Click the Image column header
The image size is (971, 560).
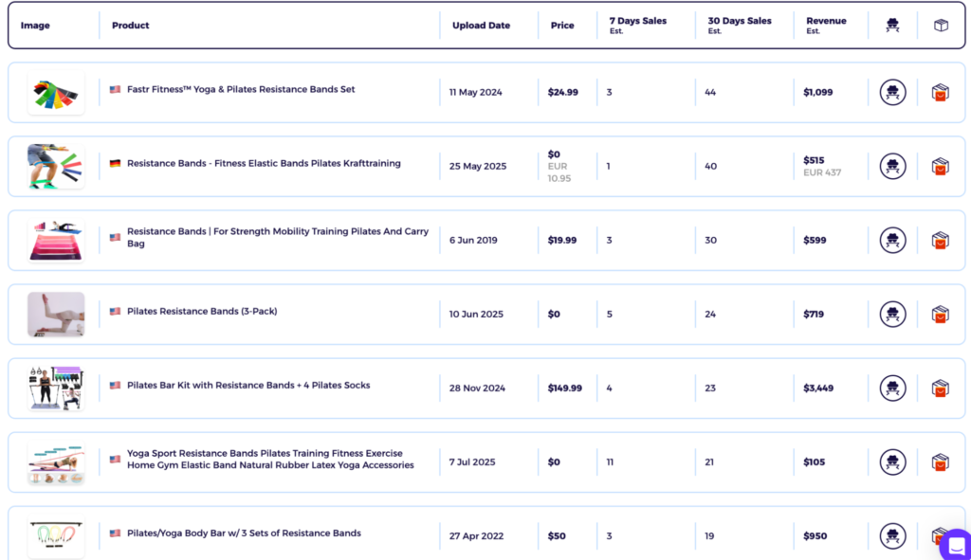[35, 26]
